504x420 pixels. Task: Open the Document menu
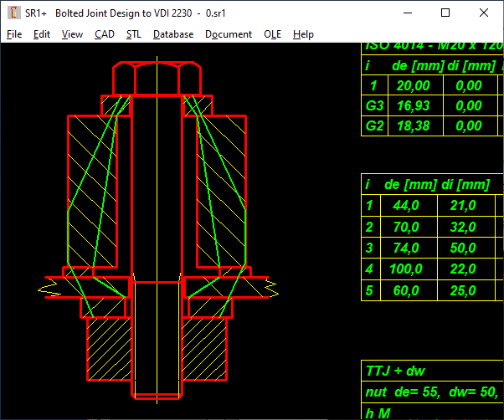tap(229, 34)
